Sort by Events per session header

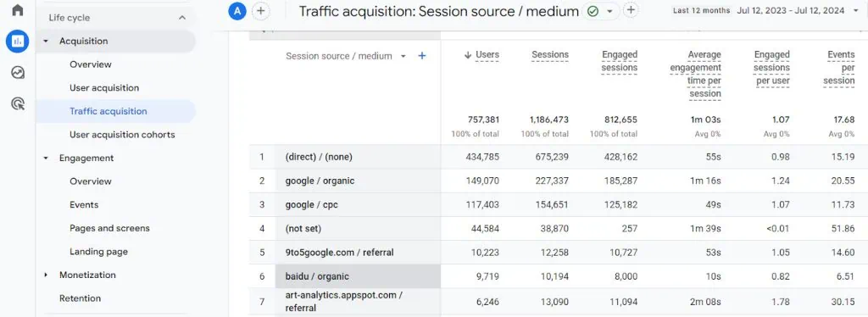(839, 68)
